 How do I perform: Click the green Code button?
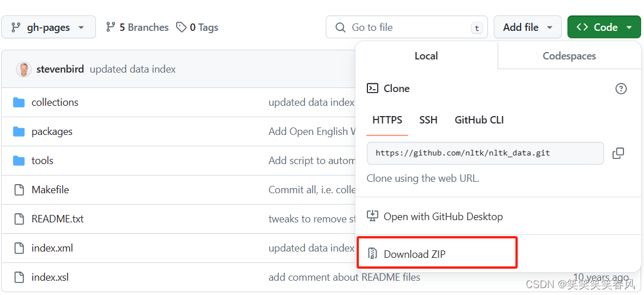click(604, 27)
